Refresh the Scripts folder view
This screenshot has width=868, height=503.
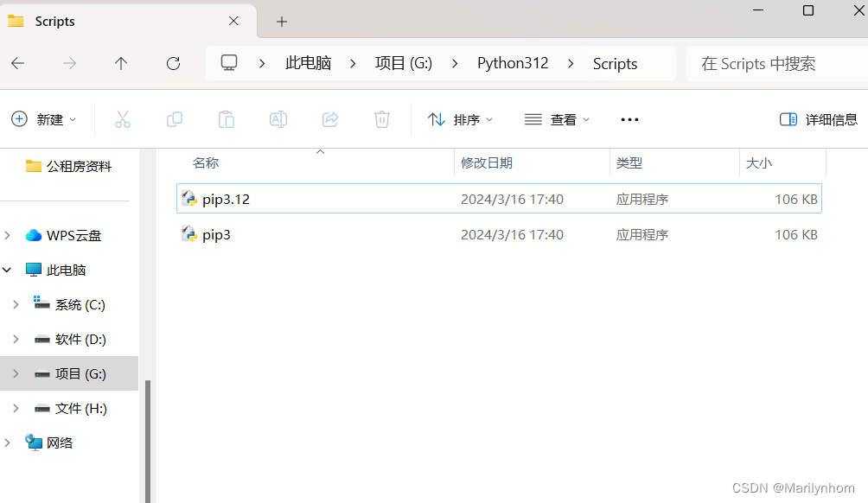pyautogui.click(x=173, y=64)
